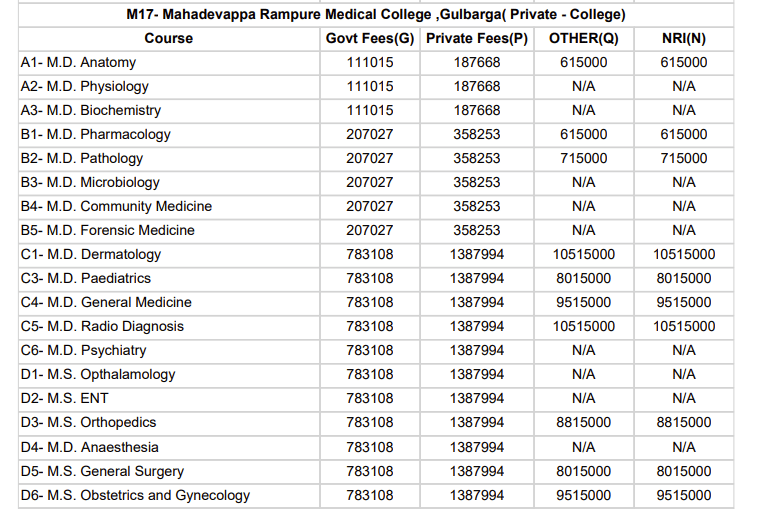Select the A1- M.D. Anatomy course cell
This screenshot has width=758, height=509.
pyautogui.click(x=78, y=62)
